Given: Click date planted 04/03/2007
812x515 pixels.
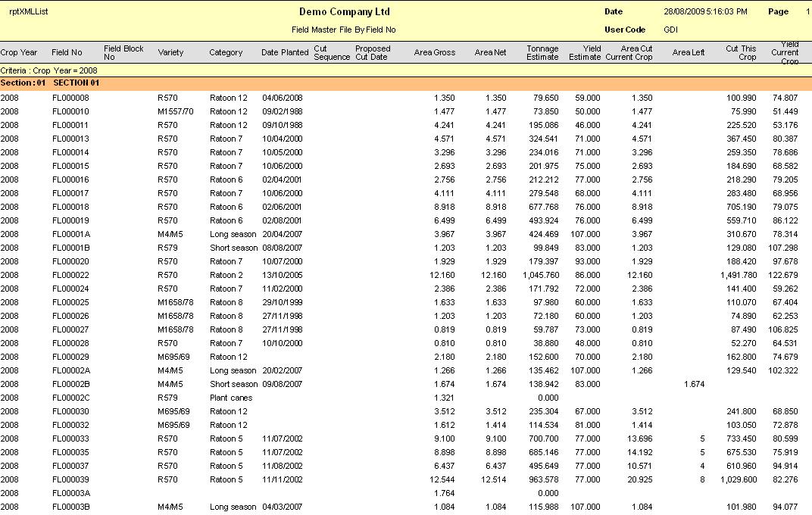Looking at the screenshot, I should [283, 507].
